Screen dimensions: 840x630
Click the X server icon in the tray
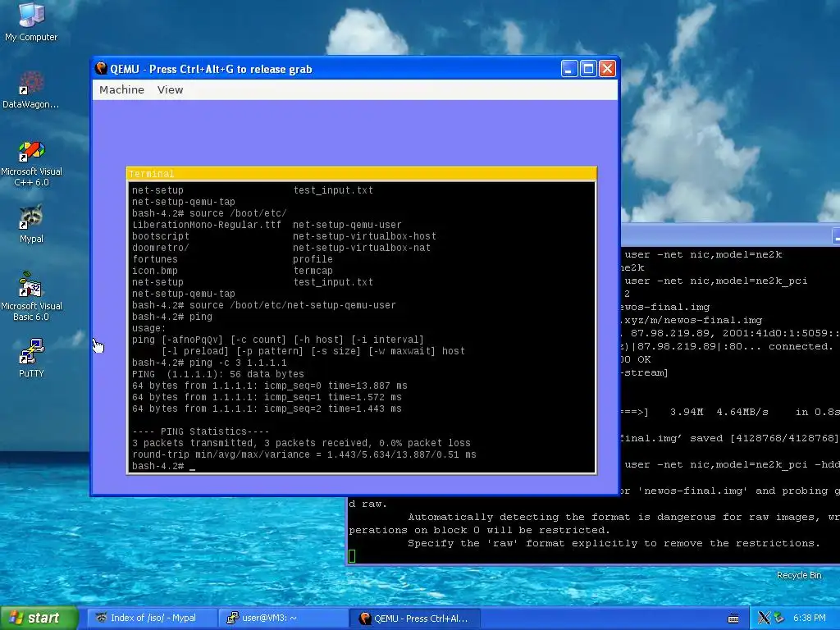tap(764, 618)
